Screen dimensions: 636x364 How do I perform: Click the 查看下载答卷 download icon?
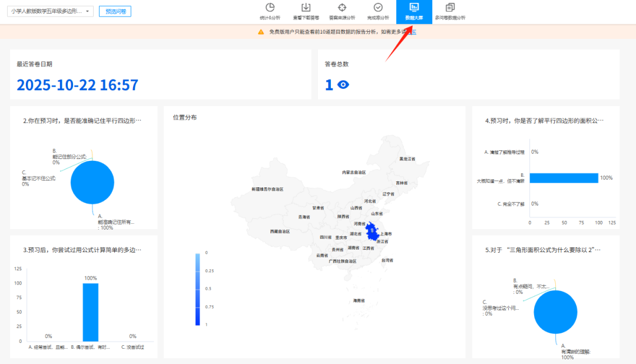point(306,8)
